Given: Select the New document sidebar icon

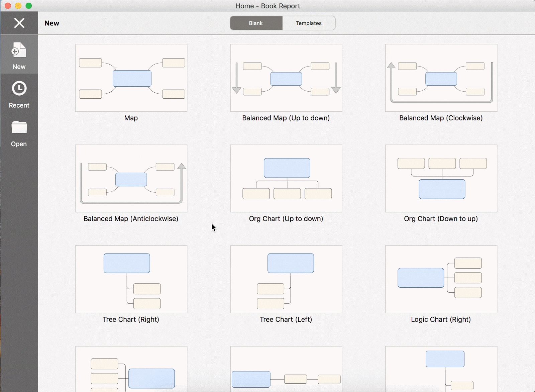Looking at the screenshot, I should coord(19,50).
